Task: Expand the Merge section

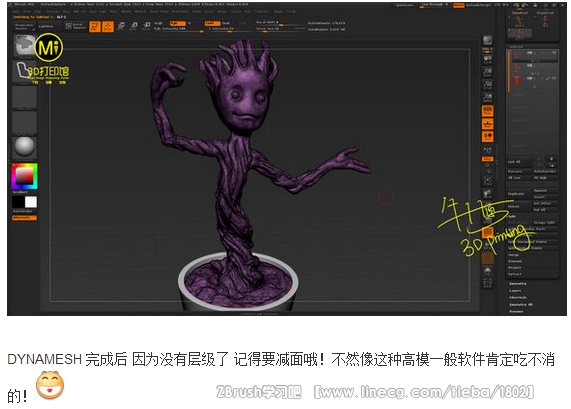Action: tap(514, 255)
